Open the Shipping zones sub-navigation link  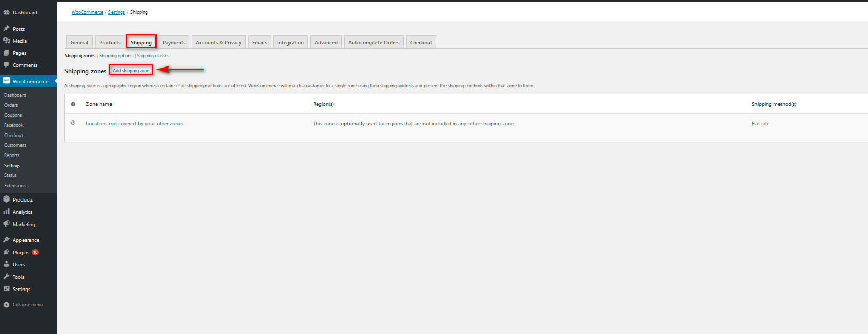pos(80,56)
